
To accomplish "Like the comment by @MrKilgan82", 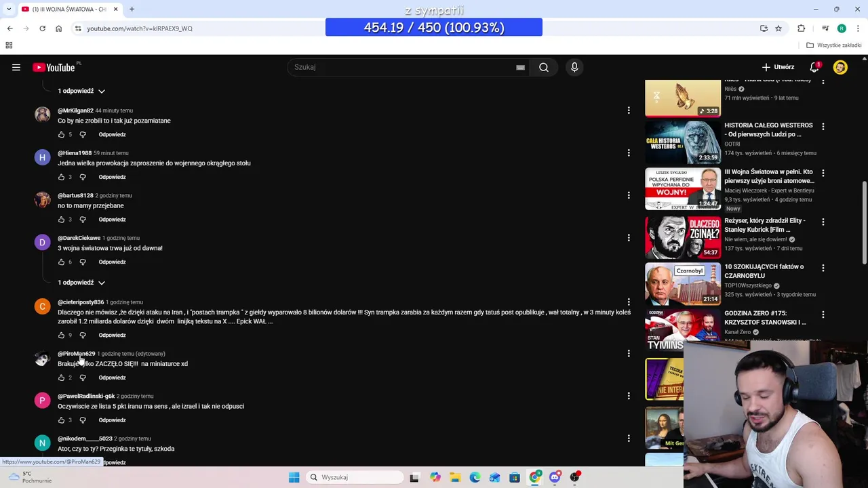I will click(x=61, y=134).
